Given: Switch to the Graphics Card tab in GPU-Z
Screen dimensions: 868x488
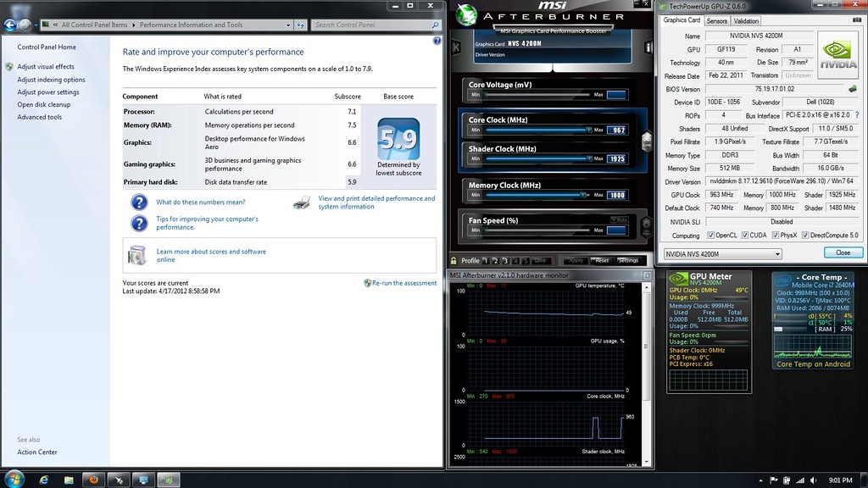Looking at the screenshot, I should click(x=682, y=20).
